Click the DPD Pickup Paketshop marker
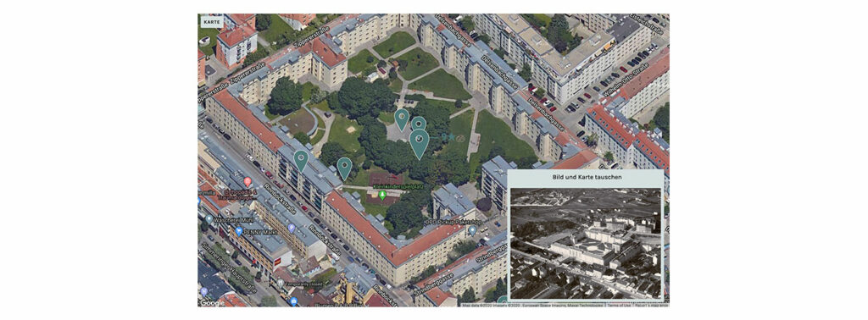The height and width of the screenshot is (320, 868). pos(472,230)
